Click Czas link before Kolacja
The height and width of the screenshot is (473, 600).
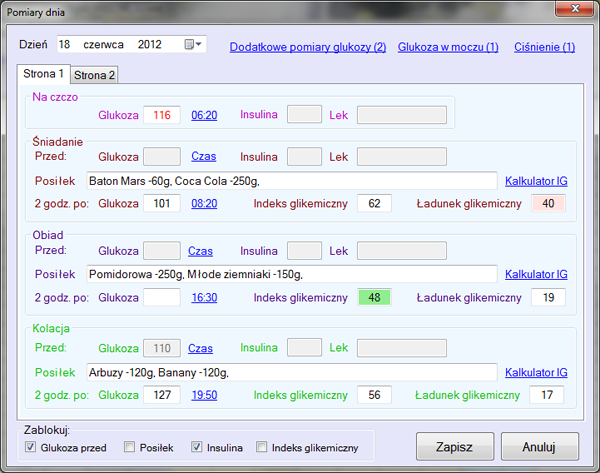(x=200, y=348)
